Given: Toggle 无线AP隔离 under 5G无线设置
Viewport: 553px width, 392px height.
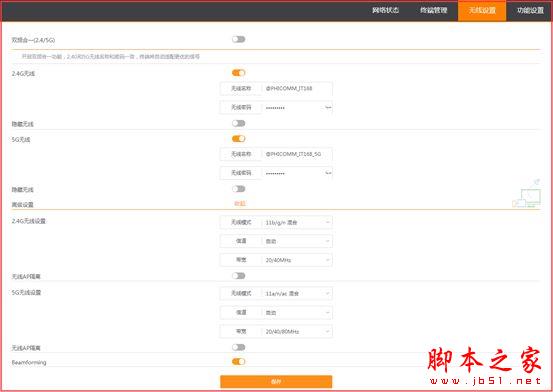Looking at the screenshot, I should pyautogui.click(x=238, y=347).
